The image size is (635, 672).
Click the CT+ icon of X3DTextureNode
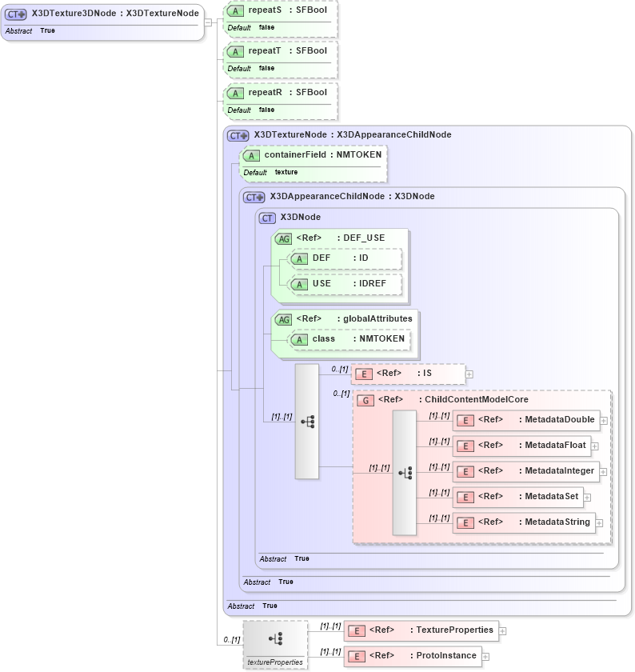point(238,136)
